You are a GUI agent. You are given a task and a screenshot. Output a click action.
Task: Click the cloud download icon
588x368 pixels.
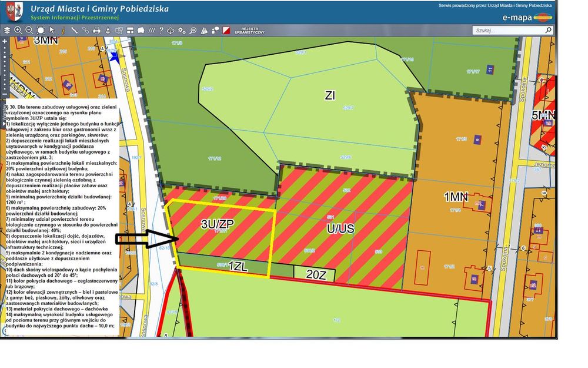coord(171,31)
